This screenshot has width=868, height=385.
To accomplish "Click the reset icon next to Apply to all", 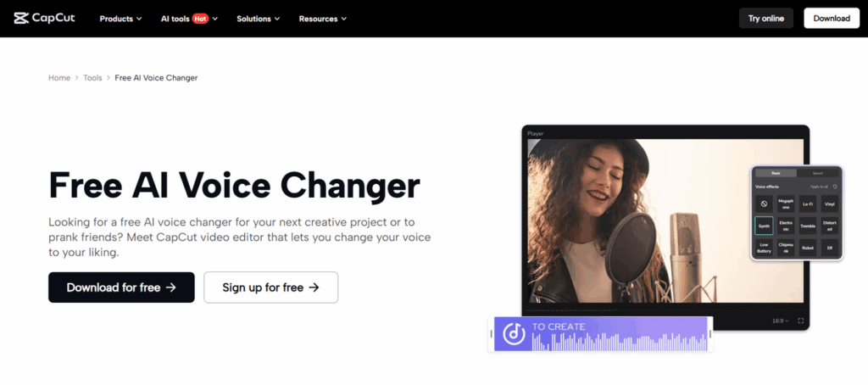I will click(x=835, y=187).
